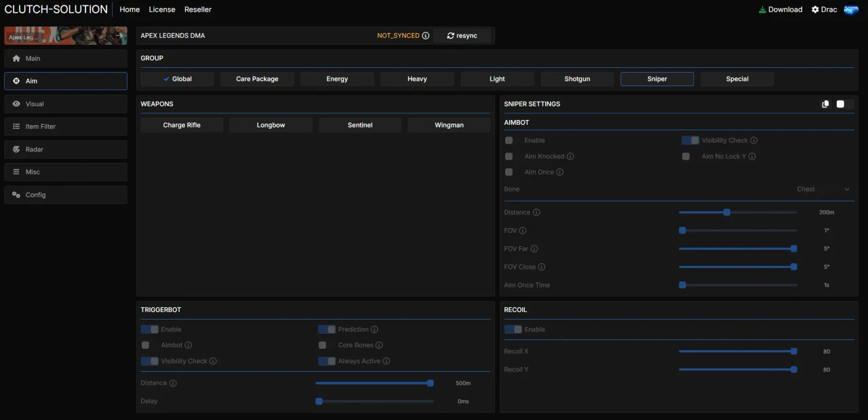Toggle the Always Active switch
Image resolution: width=868 pixels, height=420 pixels.
click(x=327, y=361)
